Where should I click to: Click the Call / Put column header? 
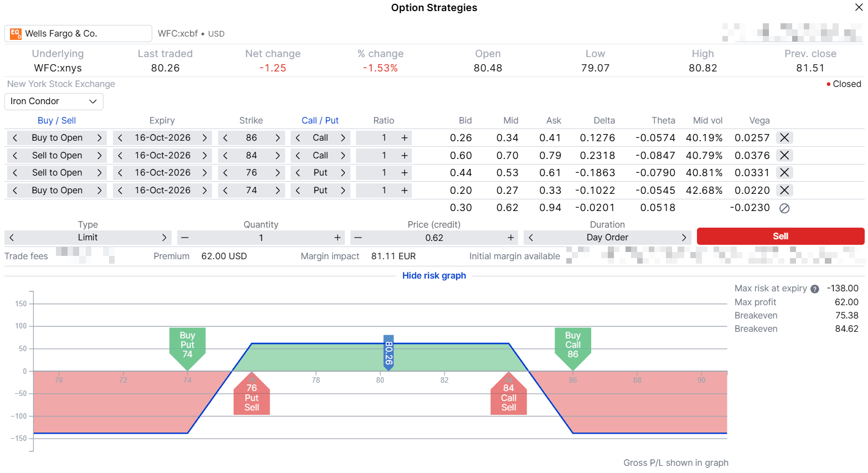point(320,121)
